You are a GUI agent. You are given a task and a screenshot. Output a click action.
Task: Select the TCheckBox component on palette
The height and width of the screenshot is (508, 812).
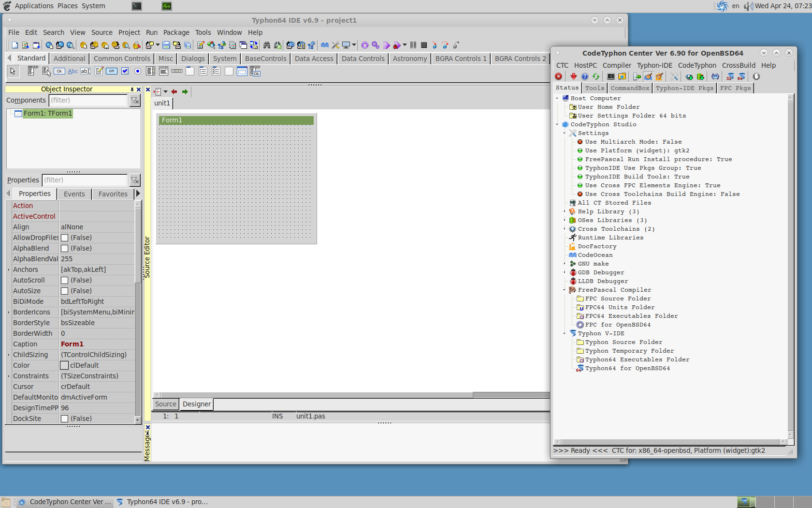click(125, 71)
